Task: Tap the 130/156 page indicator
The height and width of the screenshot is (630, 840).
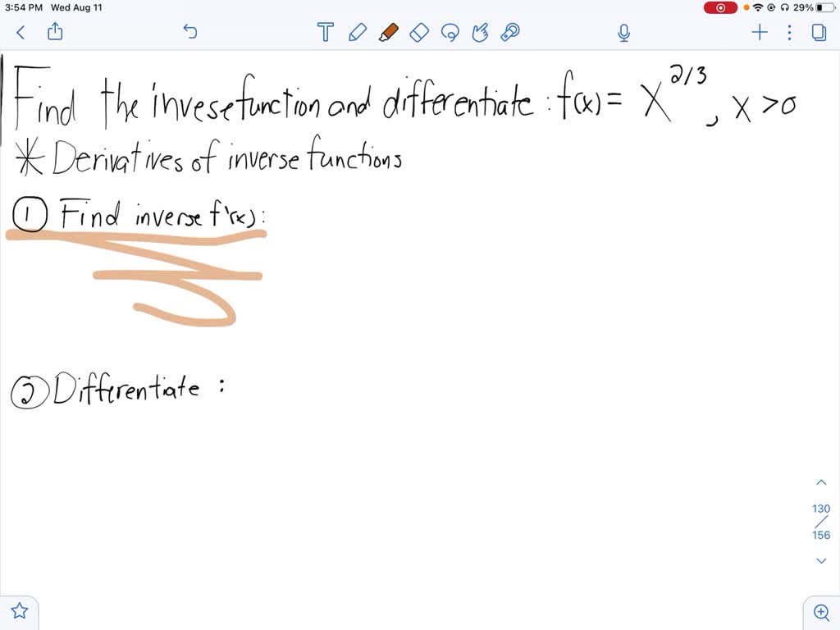Action: [821, 522]
